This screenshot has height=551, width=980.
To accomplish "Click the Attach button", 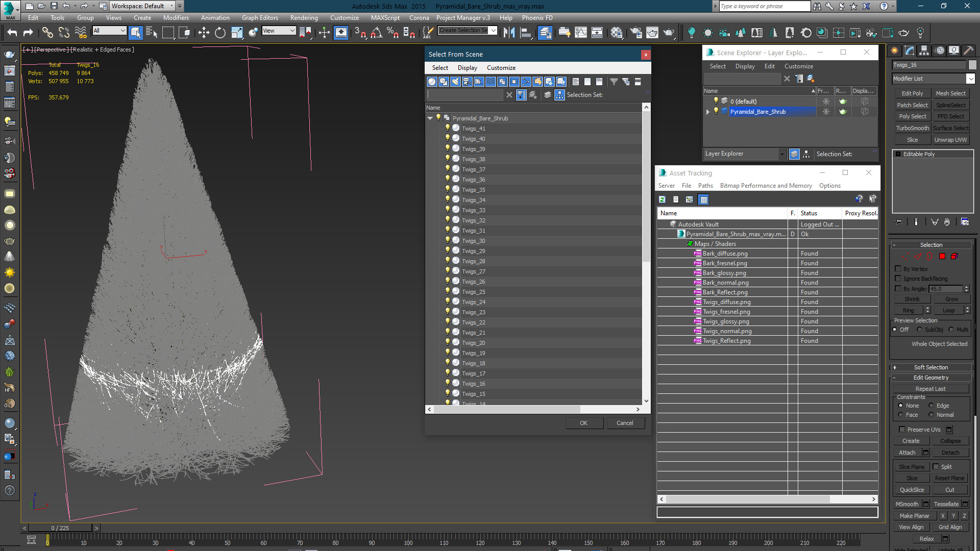I will 907,453.
